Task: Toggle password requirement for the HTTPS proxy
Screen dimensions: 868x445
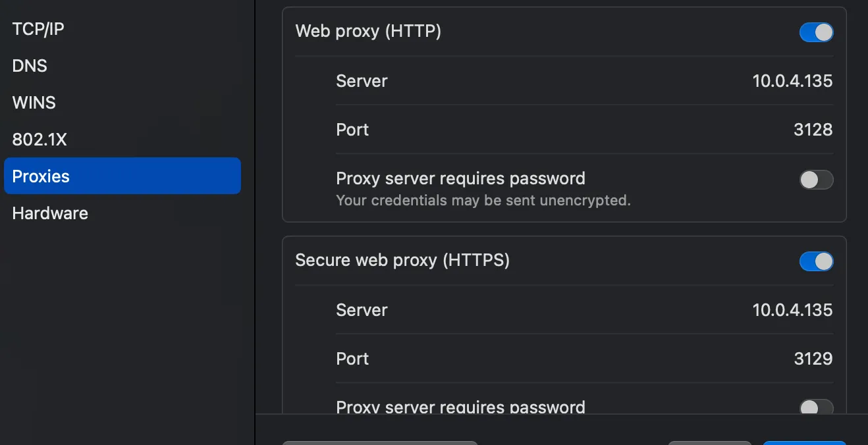Action: pyautogui.click(x=816, y=407)
